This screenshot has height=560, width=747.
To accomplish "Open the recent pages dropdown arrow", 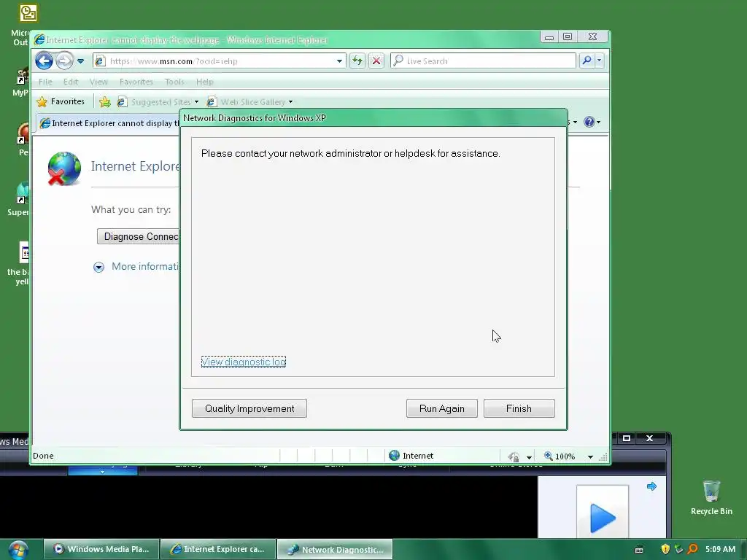I will point(80,61).
